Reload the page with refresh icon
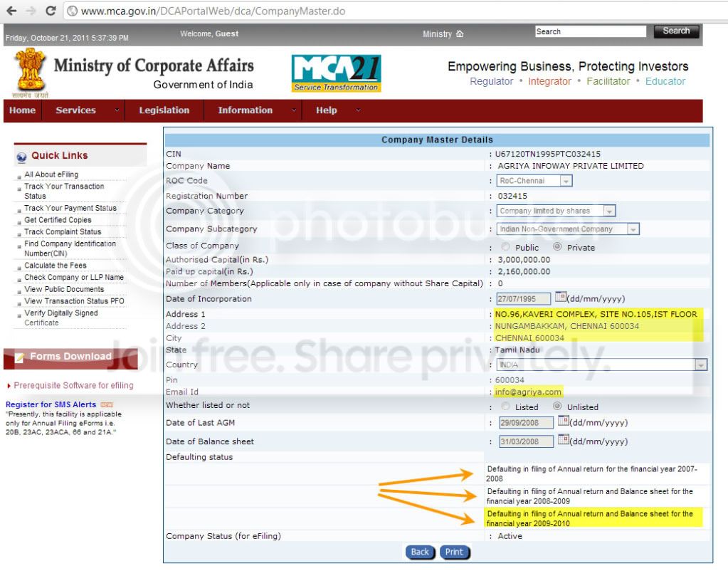The width and height of the screenshot is (728, 571). (51, 11)
